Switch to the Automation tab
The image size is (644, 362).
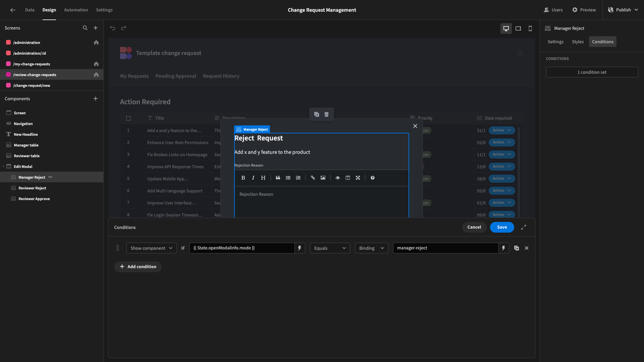pos(76,10)
